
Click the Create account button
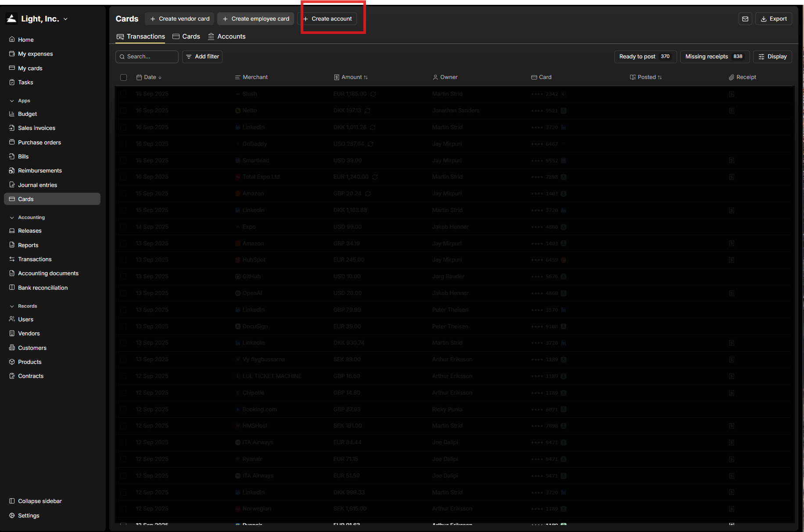(x=327, y=19)
